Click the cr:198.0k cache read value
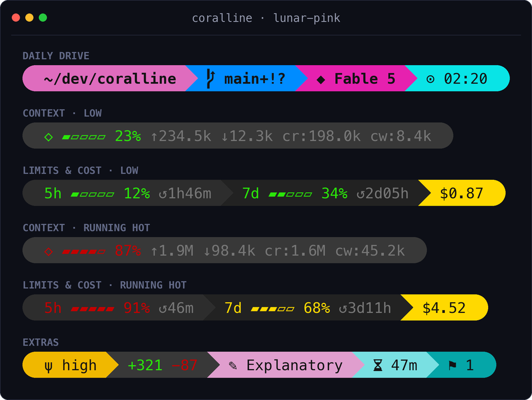The height and width of the screenshot is (400, 532). coord(321,137)
